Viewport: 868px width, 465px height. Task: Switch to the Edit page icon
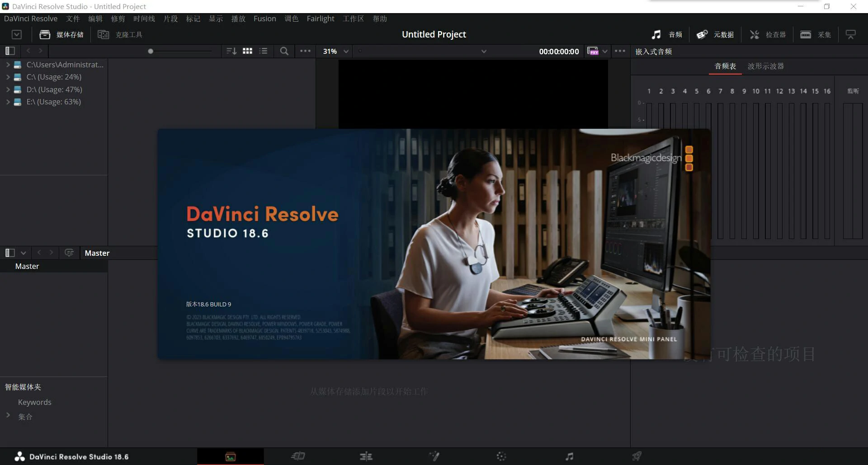coord(366,456)
